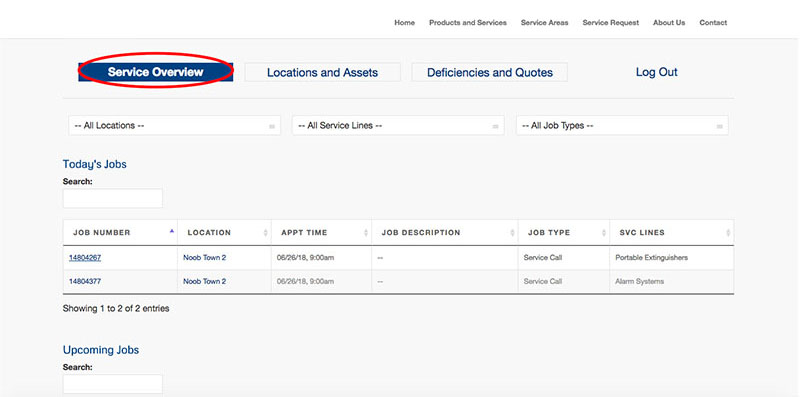800x397 pixels.
Task: Sort by Svc Lines column arrows
Action: pyautogui.click(x=728, y=233)
